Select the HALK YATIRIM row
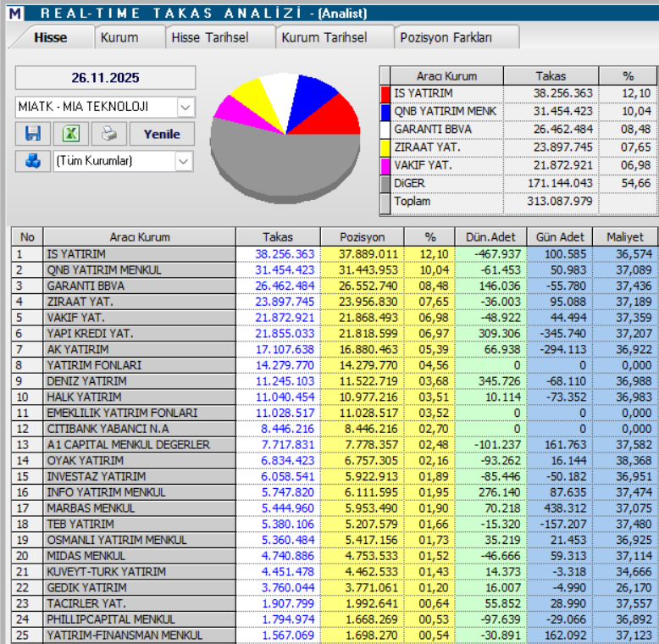The height and width of the screenshot is (644, 659). tap(335, 397)
